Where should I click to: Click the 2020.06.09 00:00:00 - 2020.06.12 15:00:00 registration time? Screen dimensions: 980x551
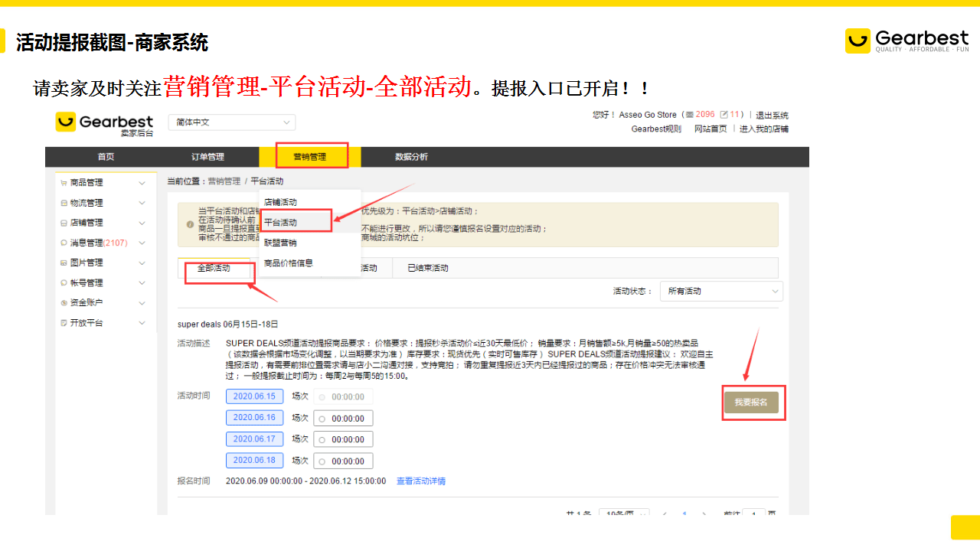[306, 481]
